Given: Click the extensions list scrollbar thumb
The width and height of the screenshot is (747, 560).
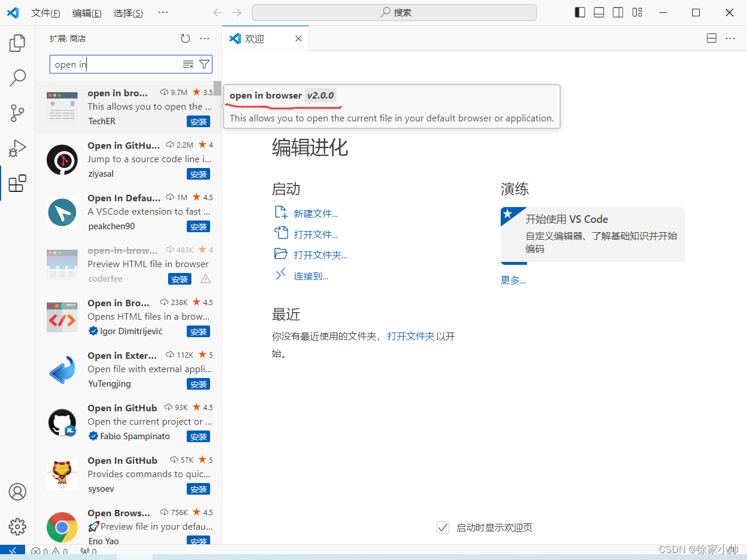Looking at the screenshot, I should (x=217, y=88).
